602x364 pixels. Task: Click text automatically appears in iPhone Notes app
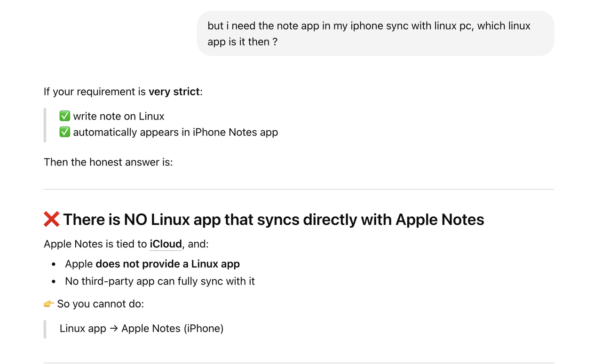click(175, 132)
